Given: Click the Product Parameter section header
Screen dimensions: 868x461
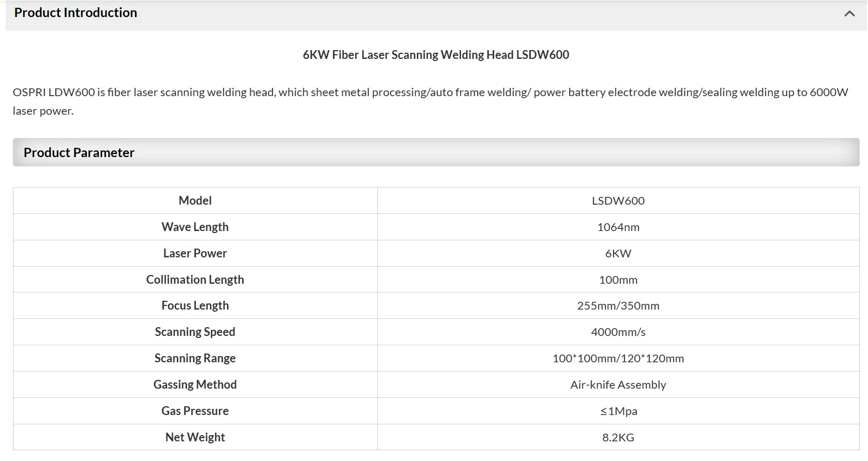Looking at the screenshot, I should [x=79, y=152].
